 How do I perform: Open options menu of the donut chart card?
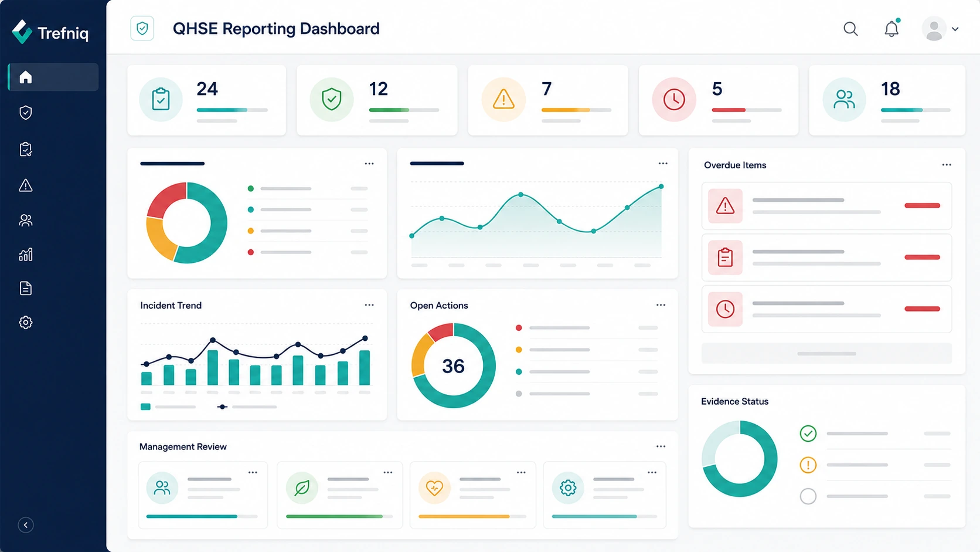[x=369, y=164]
